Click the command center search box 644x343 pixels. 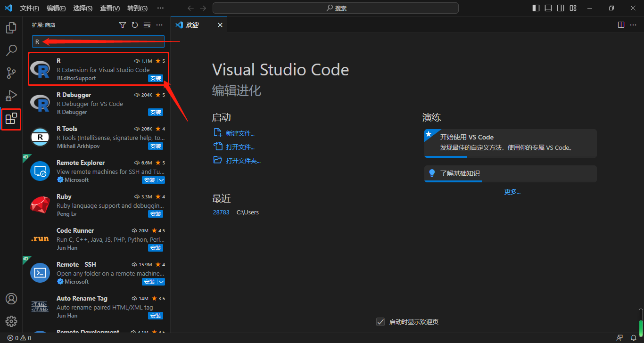[x=336, y=8]
